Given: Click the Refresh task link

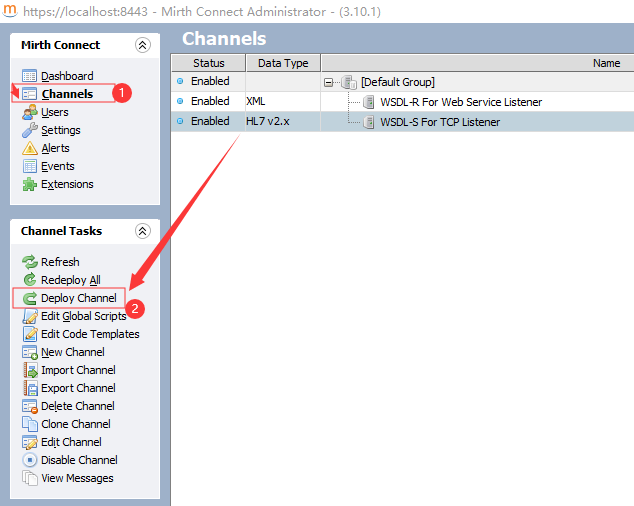Looking at the screenshot, I should coord(60,262).
